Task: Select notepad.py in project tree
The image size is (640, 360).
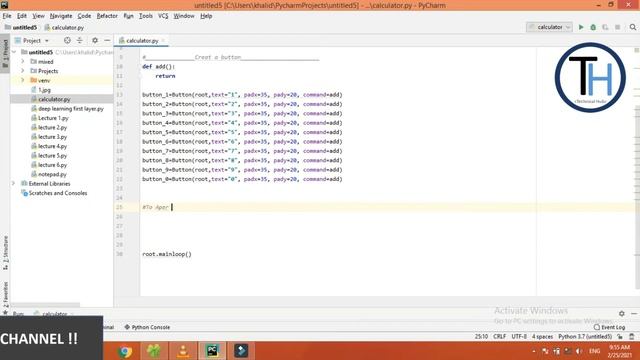Action: click(49, 174)
